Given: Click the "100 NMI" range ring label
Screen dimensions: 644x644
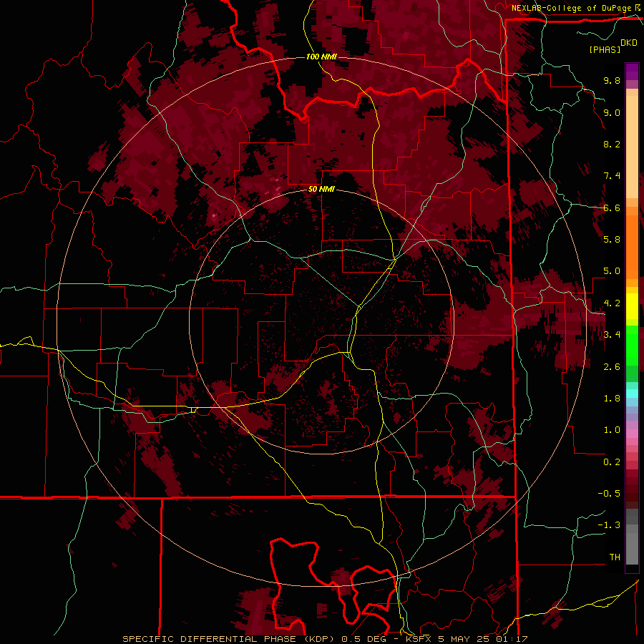Looking at the screenshot, I should [x=321, y=57].
